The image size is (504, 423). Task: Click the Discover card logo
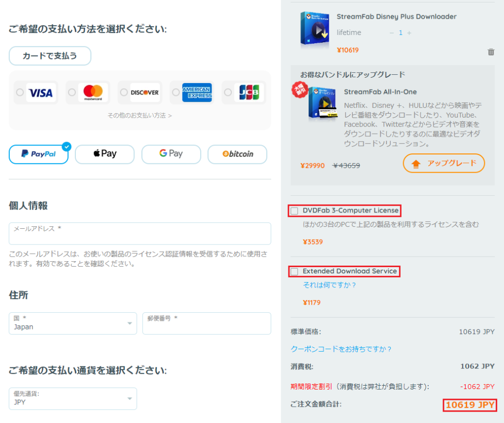click(x=145, y=92)
